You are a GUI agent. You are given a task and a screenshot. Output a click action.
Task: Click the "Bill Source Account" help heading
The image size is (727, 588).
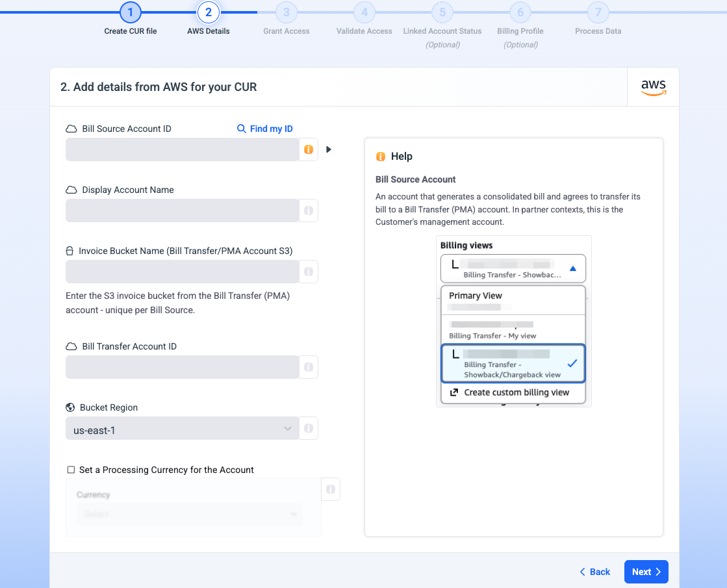coord(415,179)
